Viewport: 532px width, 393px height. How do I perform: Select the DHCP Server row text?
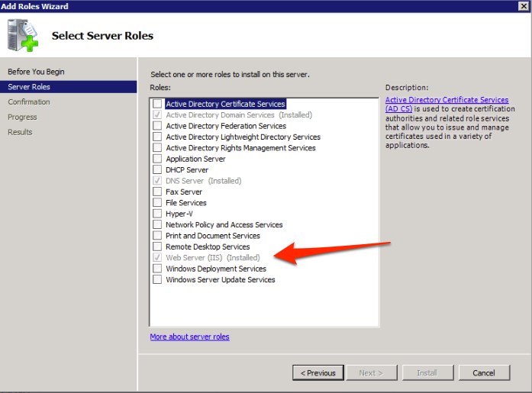(x=187, y=169)
